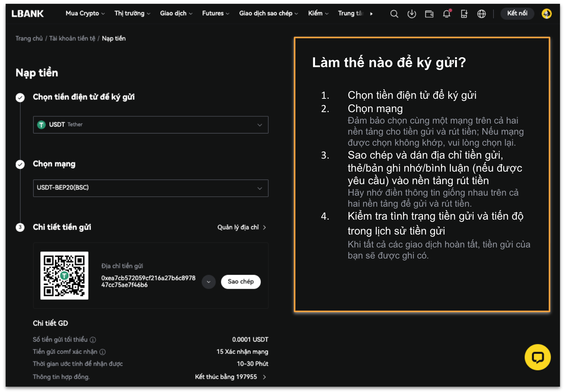Image resolution: width=566 pixels, height=392 pixels.
Task: Open the USDT Tether coin selector
Action: (x=151, y=125)
